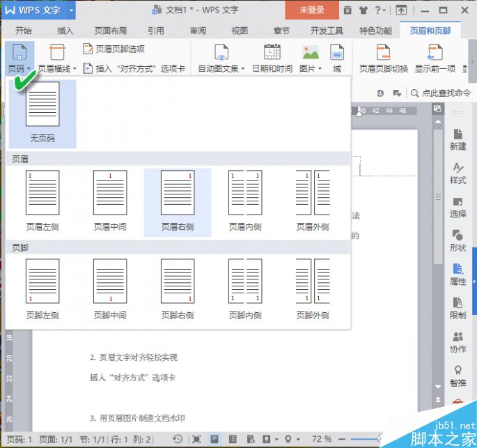
Task: Click the history clock icon in status bar
Action: click(x=178, y=439)
